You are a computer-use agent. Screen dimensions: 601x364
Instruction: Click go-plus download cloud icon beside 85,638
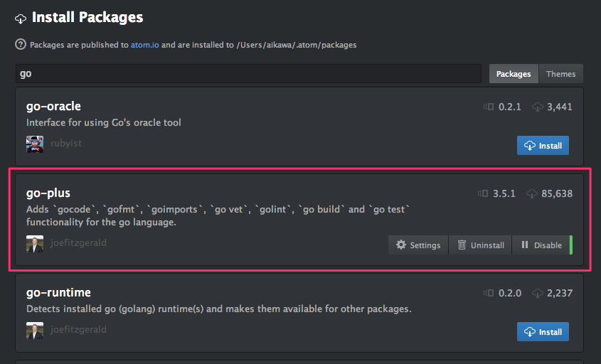coord(531,193)
